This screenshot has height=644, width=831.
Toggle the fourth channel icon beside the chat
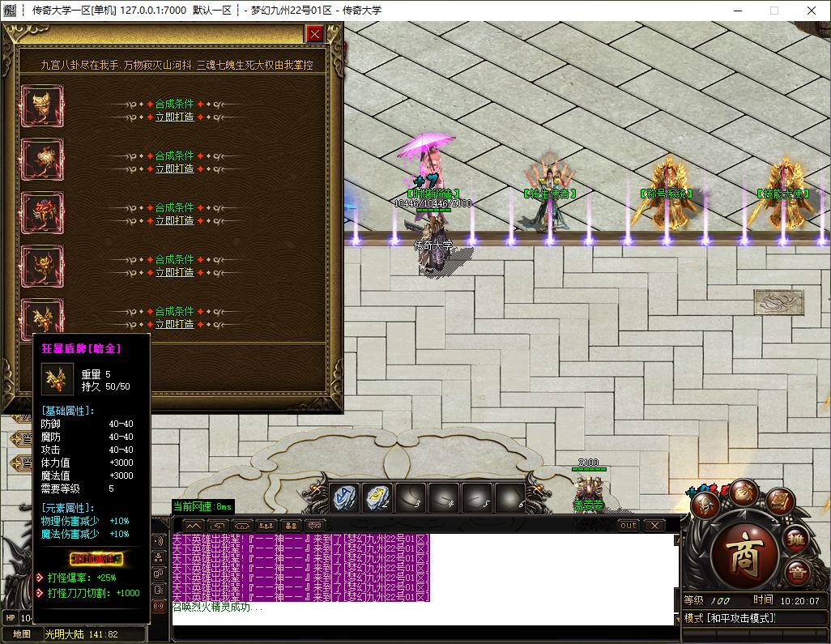(x=159, y=590)
